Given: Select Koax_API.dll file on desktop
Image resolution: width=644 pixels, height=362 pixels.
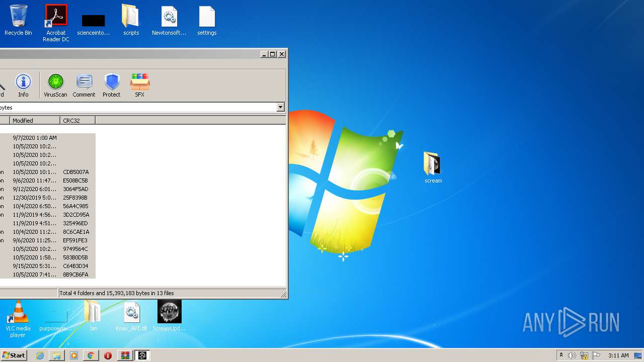Looking at the screenshot, I should pyautogui.click(x=131, y=316).
